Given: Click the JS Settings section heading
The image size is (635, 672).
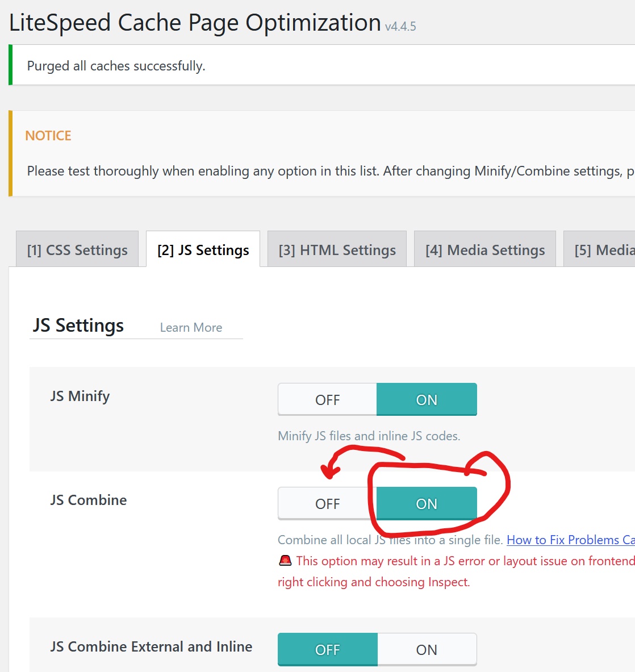Looking at the screenshot, I should (x=78, y=325).
